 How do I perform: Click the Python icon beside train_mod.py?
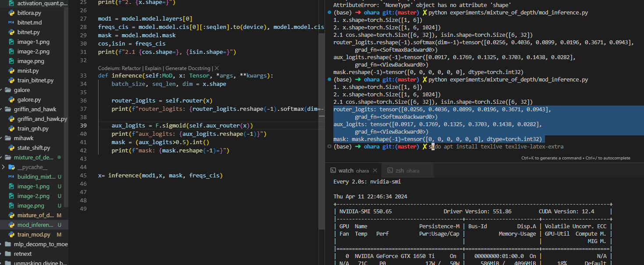(x=11, y=235)
